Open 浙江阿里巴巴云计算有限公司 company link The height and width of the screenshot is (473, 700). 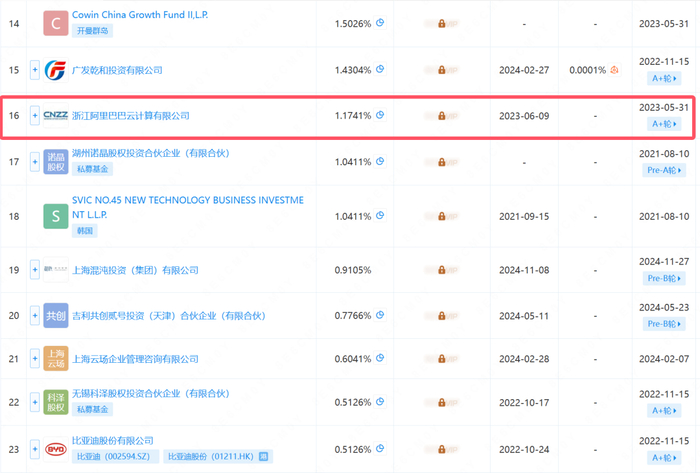point(130,116)
